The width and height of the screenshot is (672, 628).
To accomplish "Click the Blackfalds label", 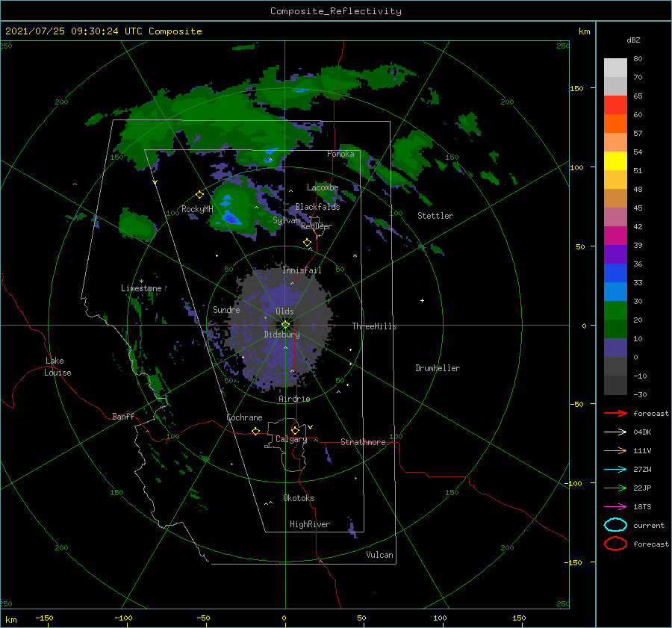I will click(317, 207).
